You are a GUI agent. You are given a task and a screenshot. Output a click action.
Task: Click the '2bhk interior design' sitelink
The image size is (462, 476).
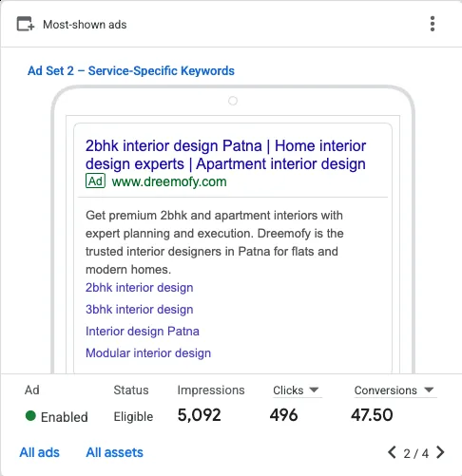140,288
